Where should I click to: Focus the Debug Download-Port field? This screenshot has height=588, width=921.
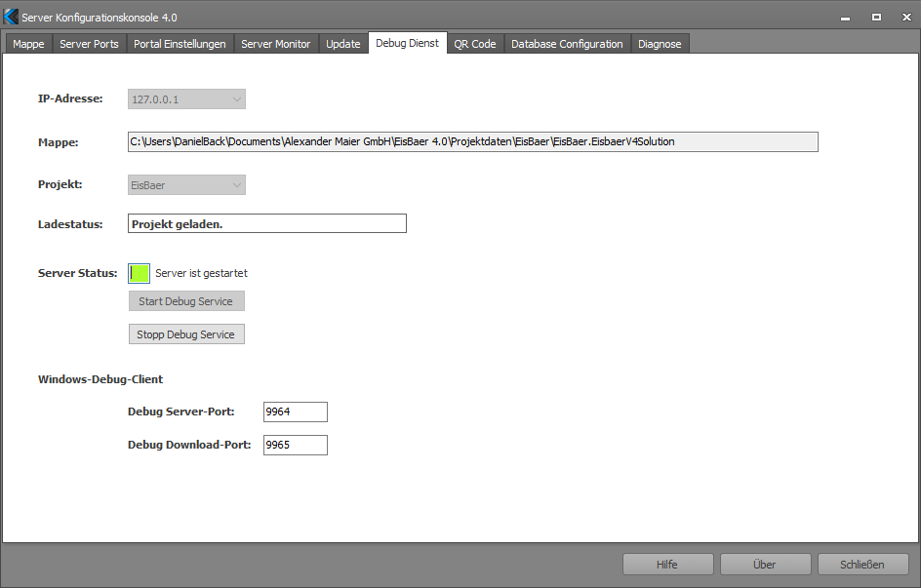tap(296, 445)
